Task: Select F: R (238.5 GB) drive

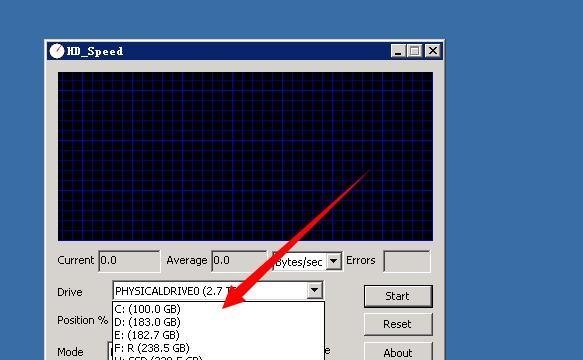Action: [218, 348]
